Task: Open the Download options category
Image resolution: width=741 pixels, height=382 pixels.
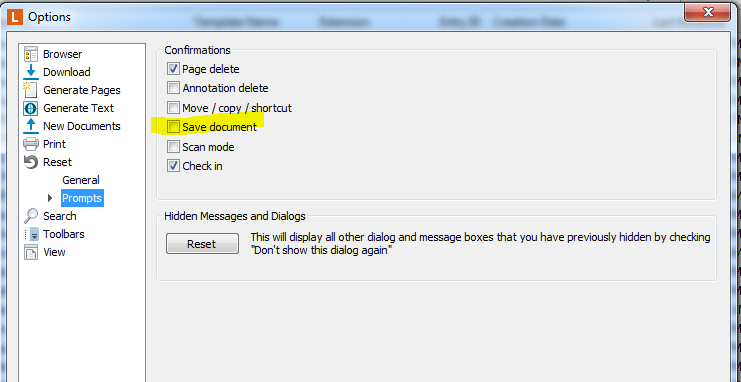Action: tap(67, 72)
